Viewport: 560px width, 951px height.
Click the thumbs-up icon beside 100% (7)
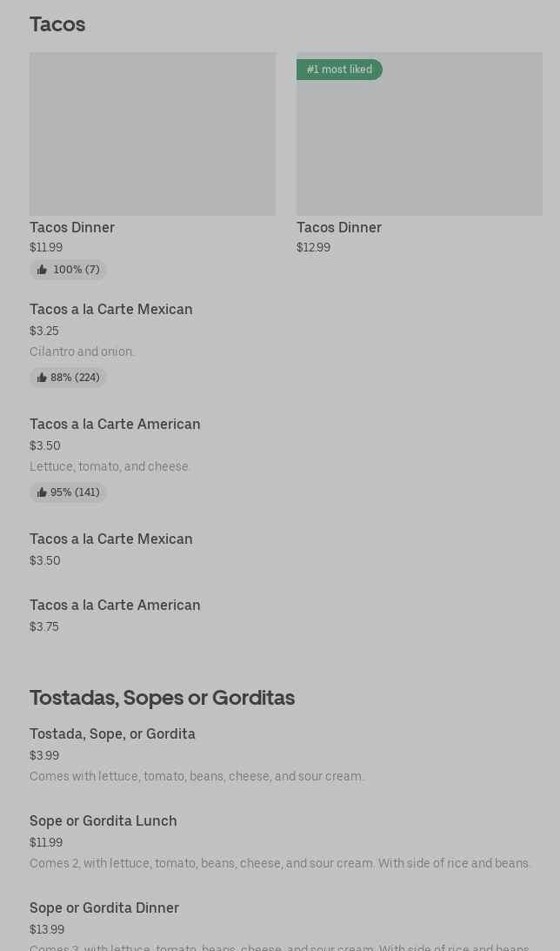pyautogui.click(x=42, y=270)
